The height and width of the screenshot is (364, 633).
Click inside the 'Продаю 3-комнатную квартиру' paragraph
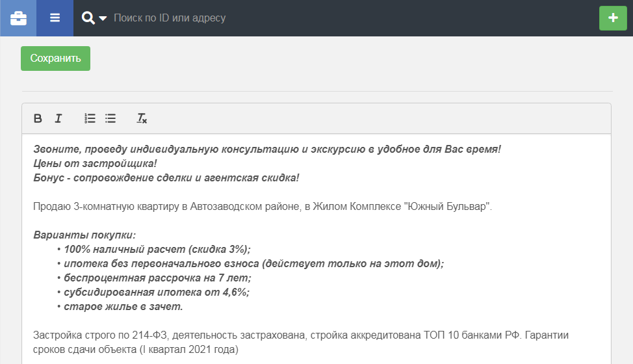263,206
